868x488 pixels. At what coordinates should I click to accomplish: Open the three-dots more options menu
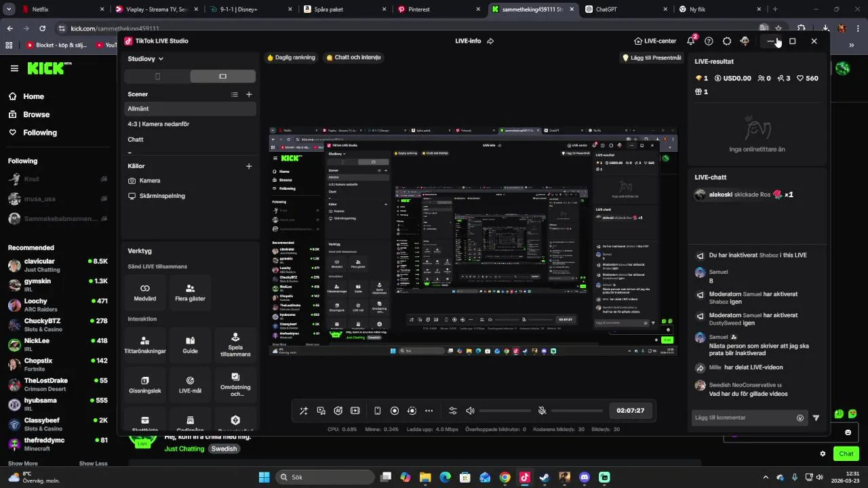(x=429, y=411)
